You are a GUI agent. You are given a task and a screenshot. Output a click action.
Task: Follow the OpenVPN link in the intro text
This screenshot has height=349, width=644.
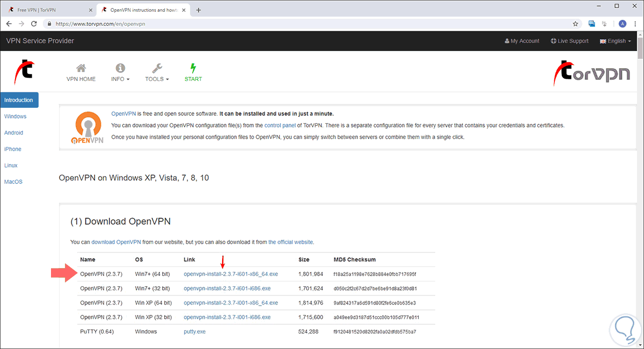pyautogui.click(x=123, y=114)
